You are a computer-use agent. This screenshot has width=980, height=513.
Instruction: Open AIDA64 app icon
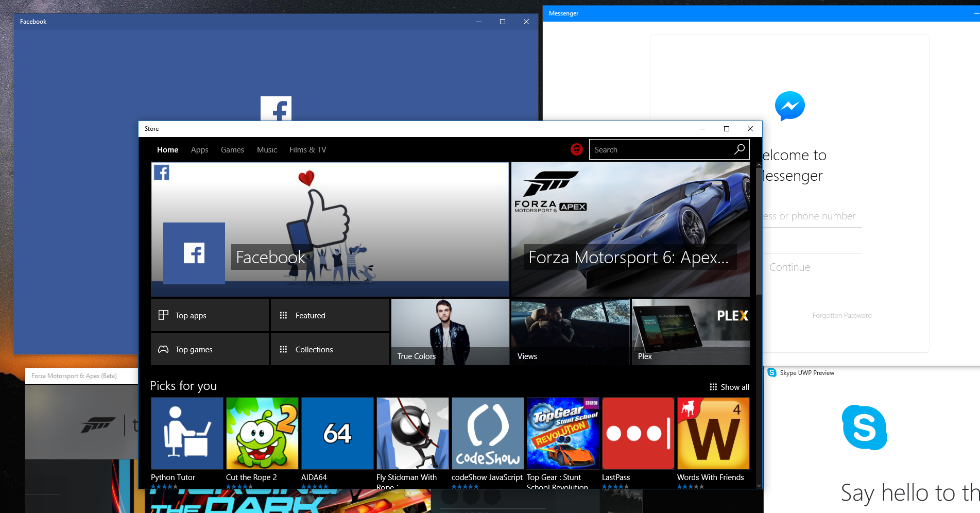(x=337, y=433)
